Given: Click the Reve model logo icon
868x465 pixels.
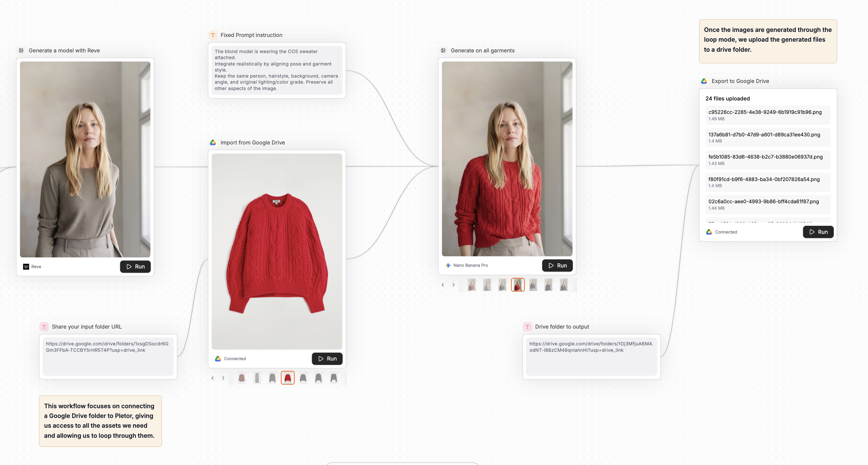Looking at the screenshot, I should [26, 266].
